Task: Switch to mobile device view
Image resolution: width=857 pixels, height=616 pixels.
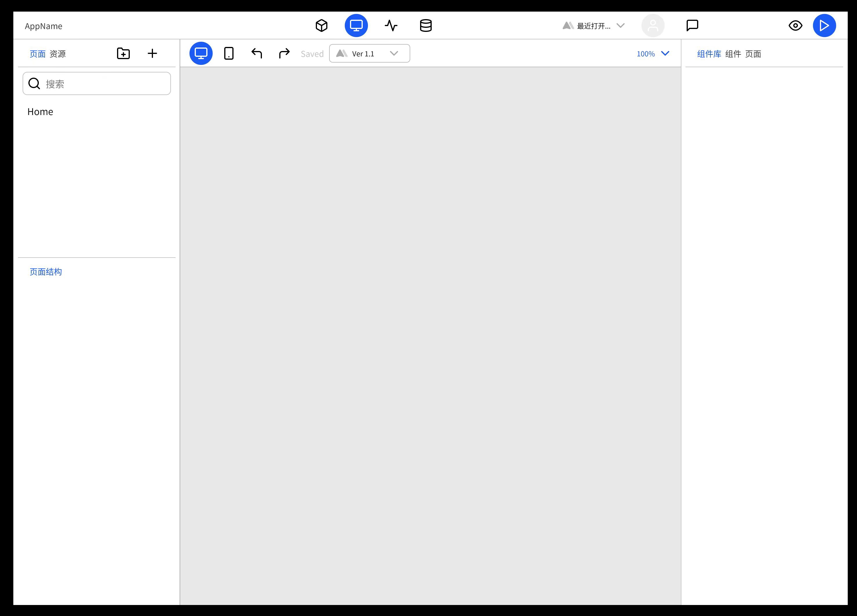Action: (x=229, y=53)
